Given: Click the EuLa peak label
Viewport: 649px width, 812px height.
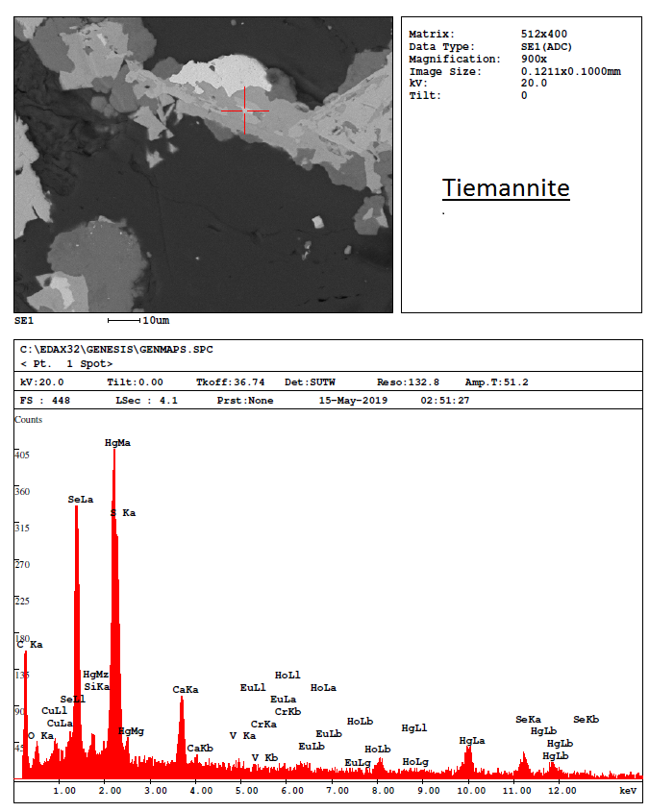Looking at the screenshot, I should pos(284,700).
